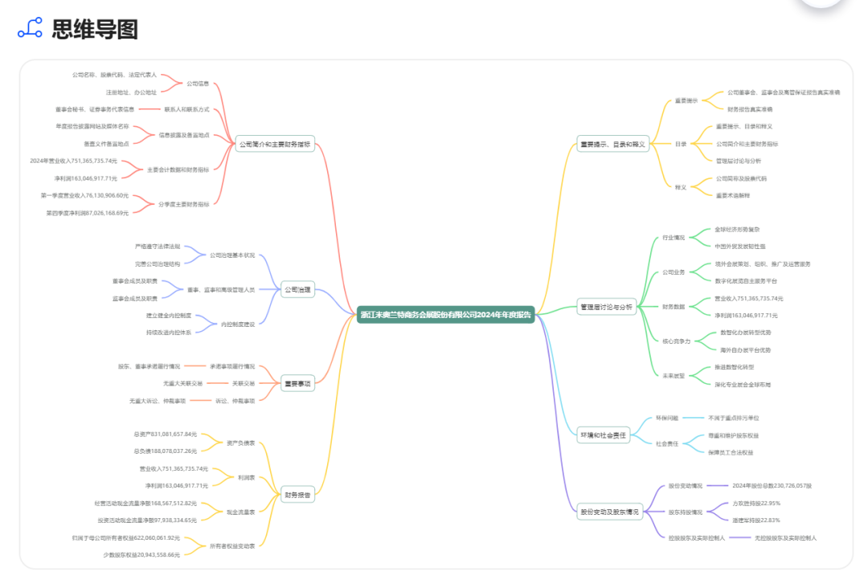Click leaf text 全球经济形势复杂

(737, 230)
